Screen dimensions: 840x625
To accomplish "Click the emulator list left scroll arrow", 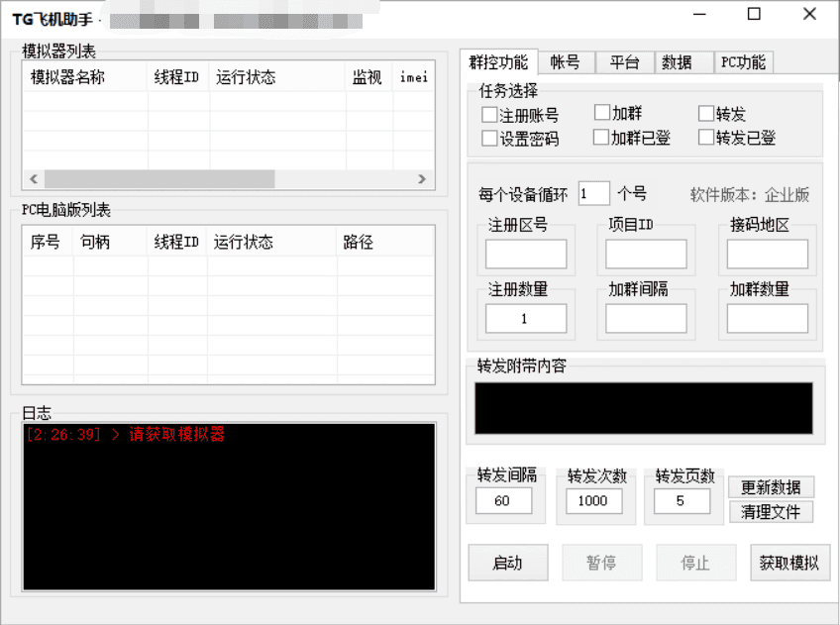I will pos(33,179).
